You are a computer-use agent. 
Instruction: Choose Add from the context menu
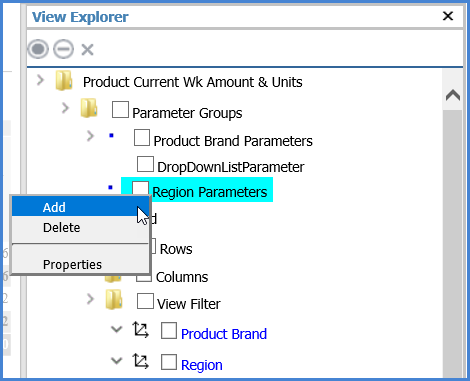[80, 207]
